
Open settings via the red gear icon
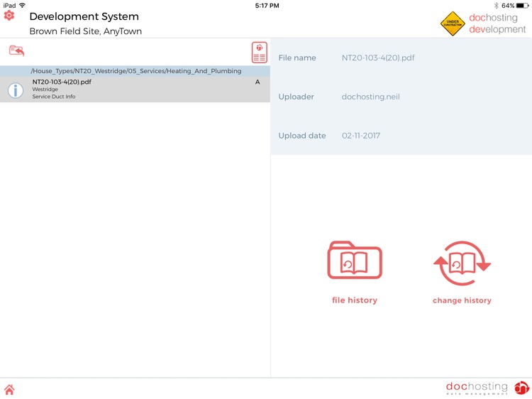pos(9,16)
